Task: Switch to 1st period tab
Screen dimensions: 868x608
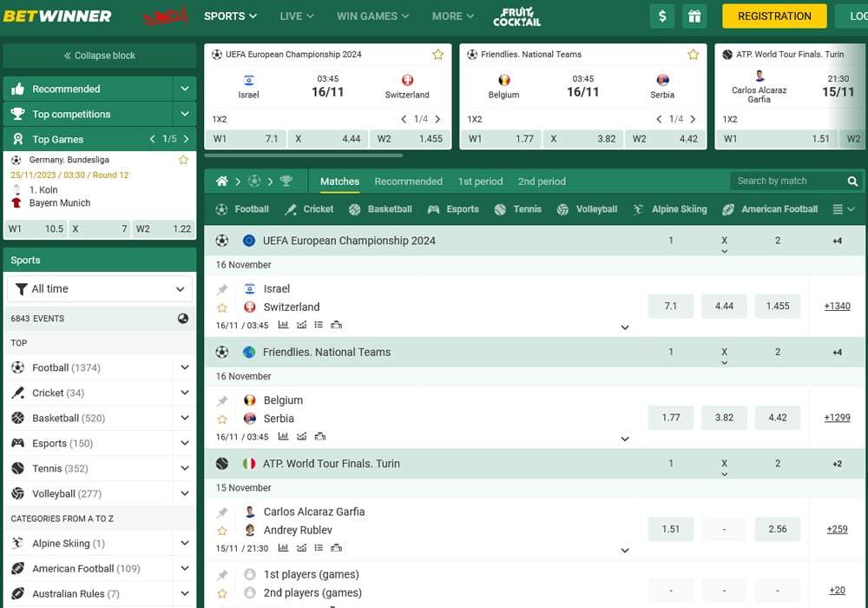Action: pyautogui.click(x=480, y=181)
